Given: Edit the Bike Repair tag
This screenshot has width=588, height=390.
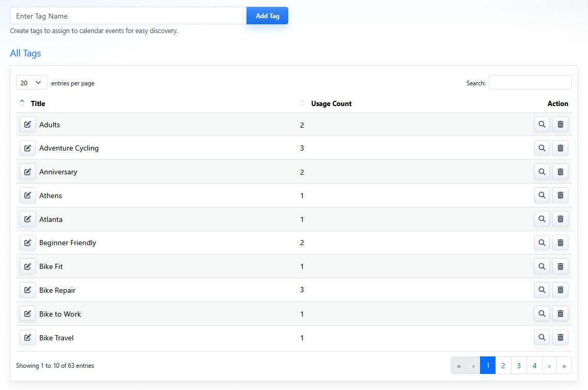Looking at the screenshot, I should 27,290.
